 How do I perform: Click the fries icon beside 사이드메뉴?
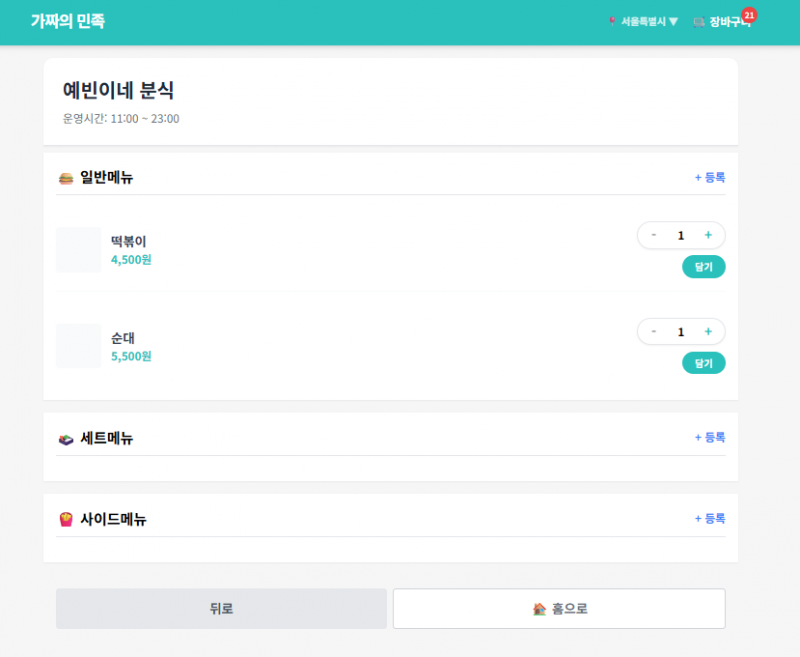(66, 520)
